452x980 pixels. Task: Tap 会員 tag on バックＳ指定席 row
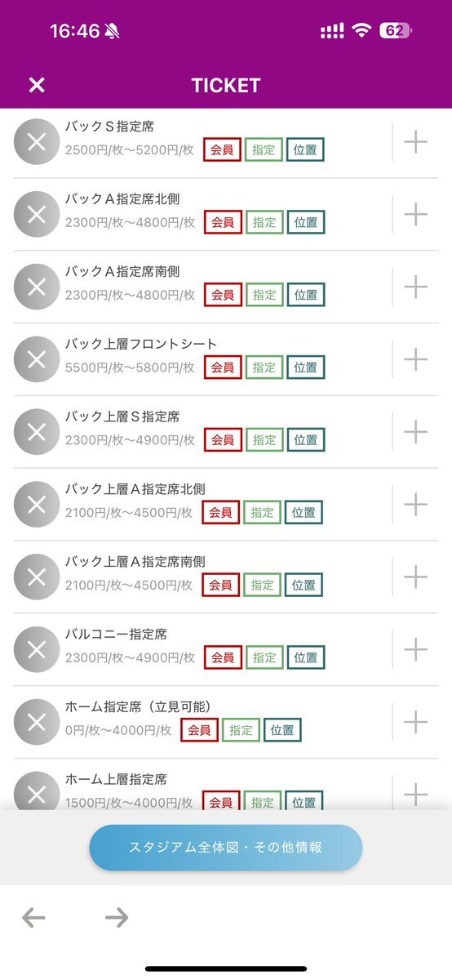tap(222, 149)
